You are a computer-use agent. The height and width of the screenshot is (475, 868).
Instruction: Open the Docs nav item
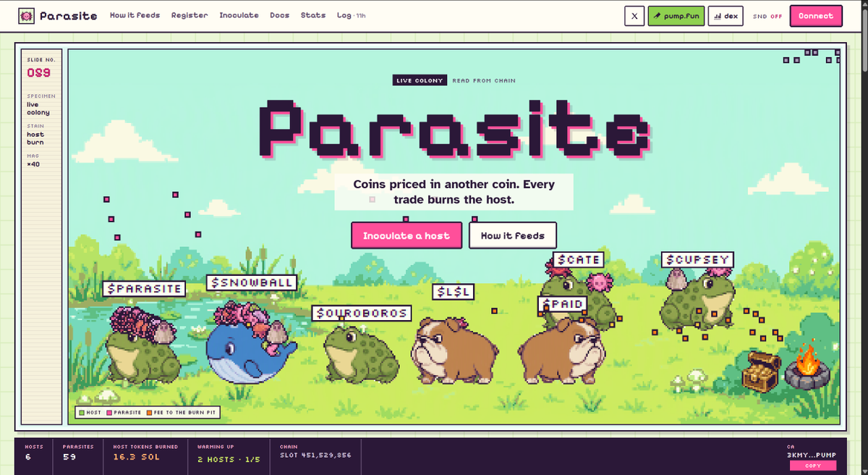tap(280, 15)
